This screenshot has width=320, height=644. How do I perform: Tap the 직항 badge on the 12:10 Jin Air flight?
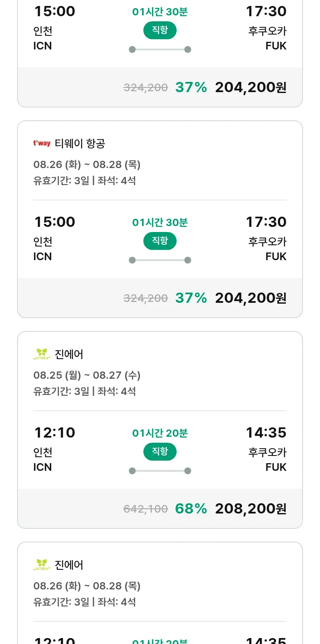pyautogui.click(x=160, y=452)
